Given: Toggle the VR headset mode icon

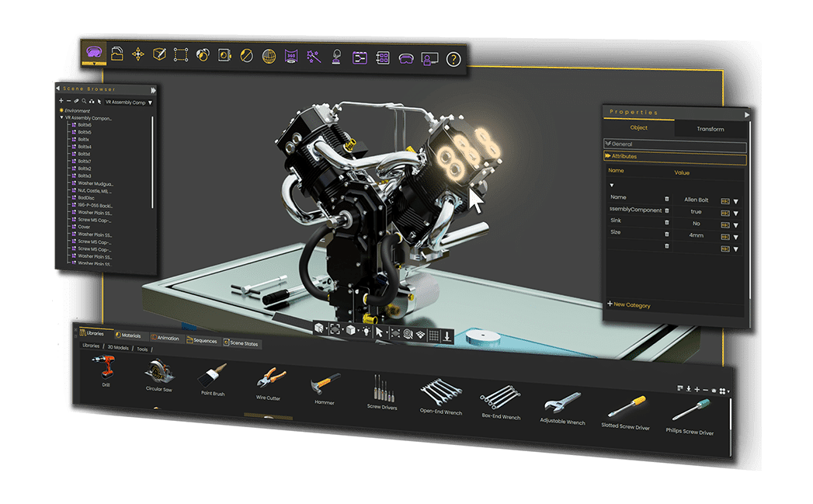Looking at the screenshot, I should click(405, 58).
